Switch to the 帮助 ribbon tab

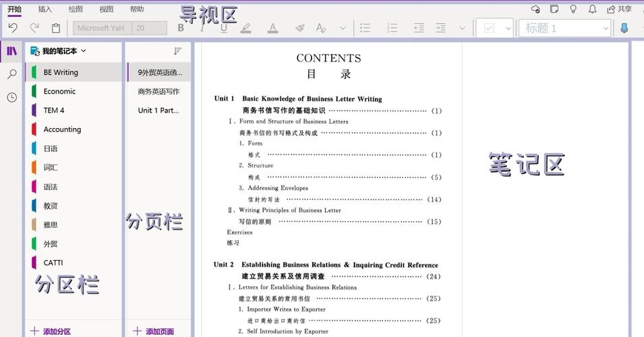pos(137,9)
